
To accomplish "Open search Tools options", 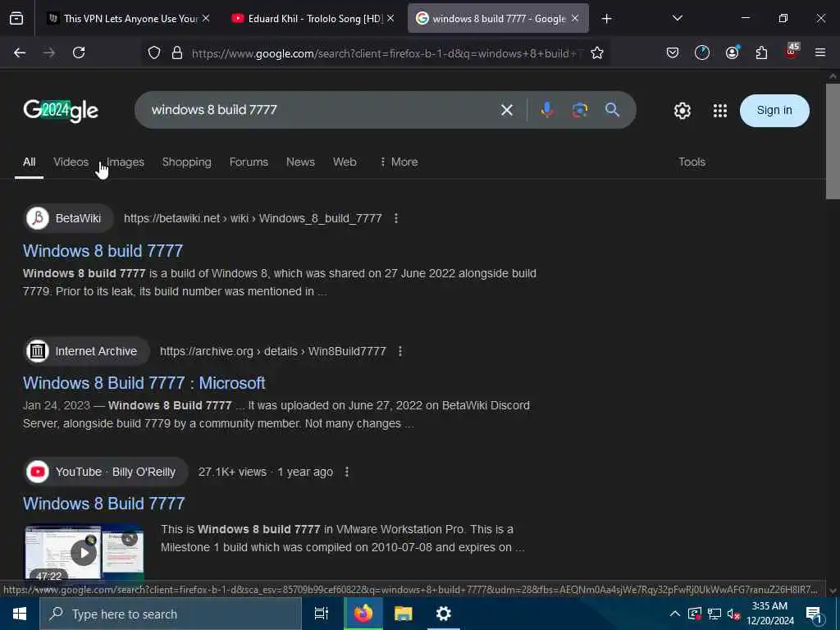I will tap(692, 162).
